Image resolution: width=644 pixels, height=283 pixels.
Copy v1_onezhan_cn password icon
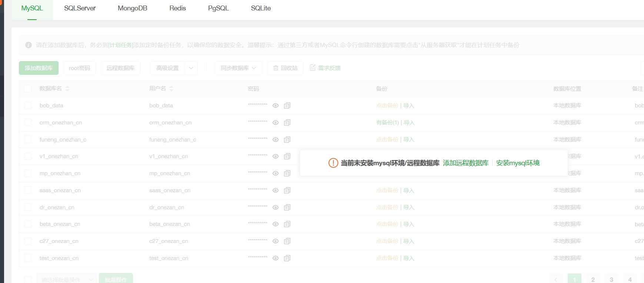[x=287, y=156]
